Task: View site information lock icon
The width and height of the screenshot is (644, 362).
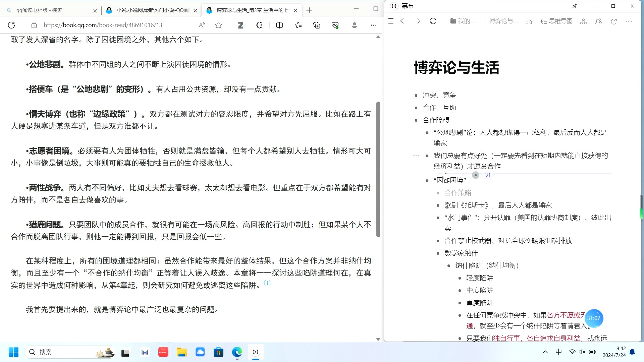Action: [x=34, y=25]
